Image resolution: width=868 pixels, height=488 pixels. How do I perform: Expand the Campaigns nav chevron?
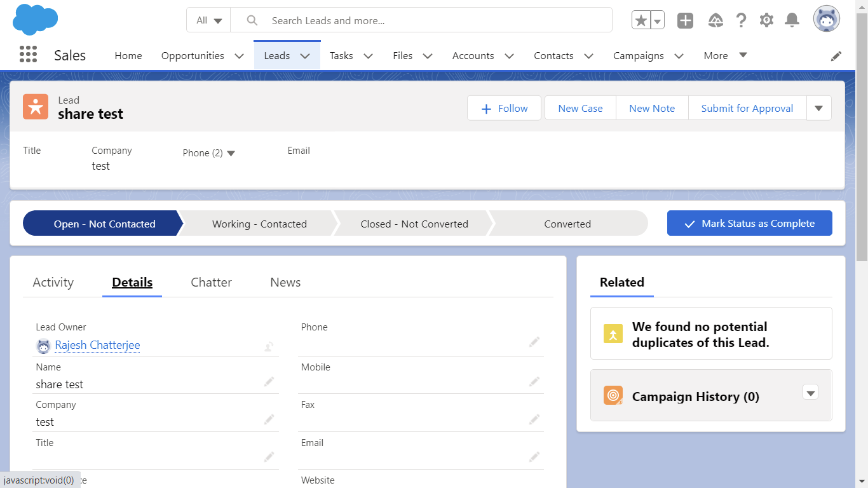tap(679, 56)
